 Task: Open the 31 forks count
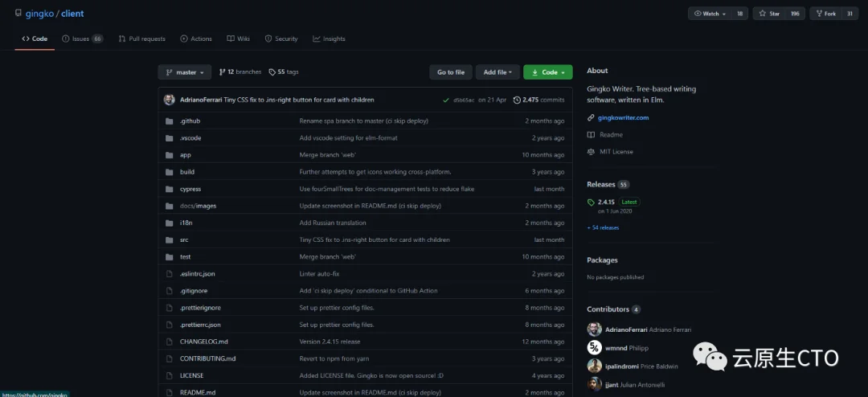point(850,14)
